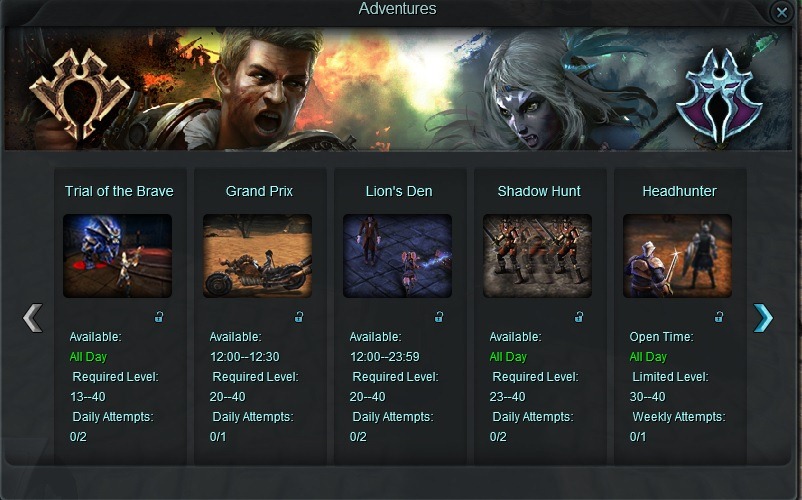
Task: Click the golden faction emblem in banner
Action: pyautogui.click(x=80, y=94)
